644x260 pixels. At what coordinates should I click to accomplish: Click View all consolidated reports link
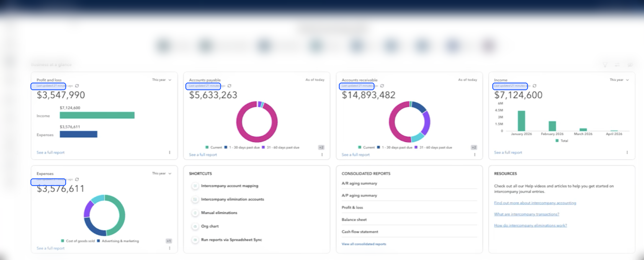364,244
